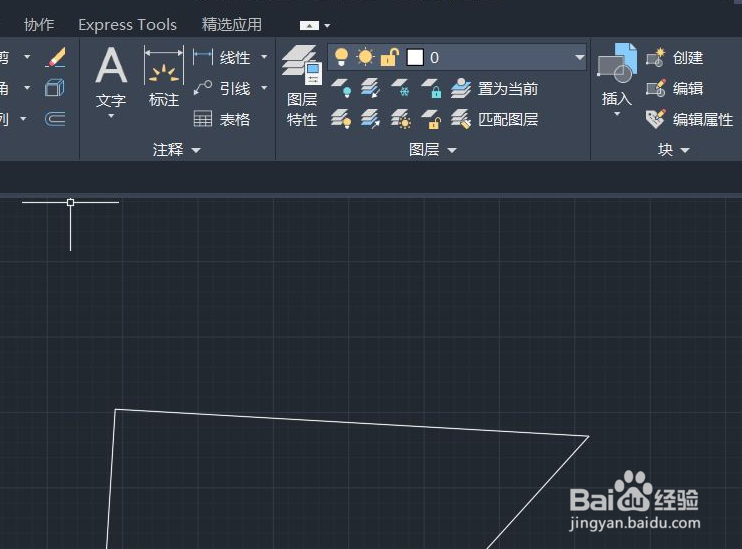Click the top edge of the drawn polygon

(352, 423)
